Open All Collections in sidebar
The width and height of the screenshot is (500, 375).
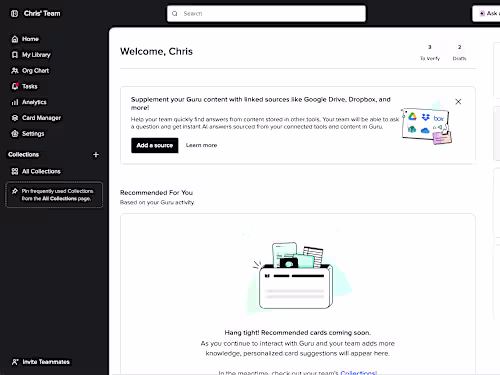[36, 171]
